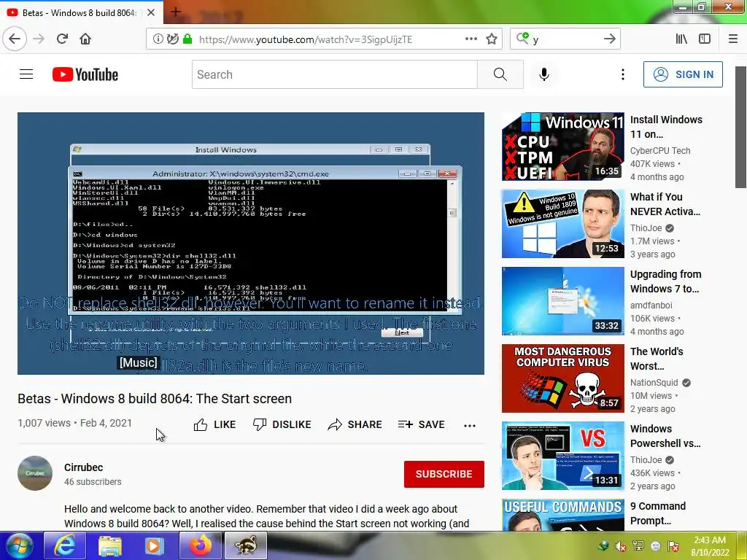Select the Betas - Windows 8 build 8064 tab
This screenshot has width=747, height=560.
tap(79, 13)
